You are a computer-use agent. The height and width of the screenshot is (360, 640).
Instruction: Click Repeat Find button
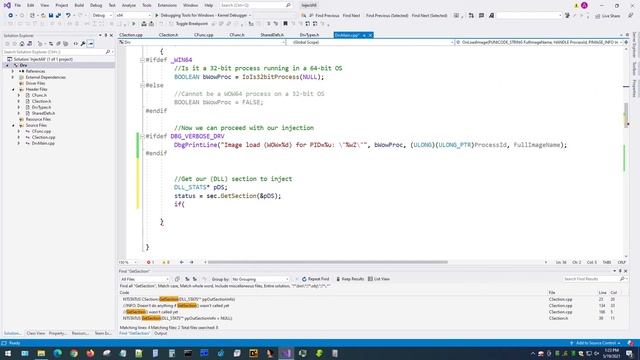(316, 279)
